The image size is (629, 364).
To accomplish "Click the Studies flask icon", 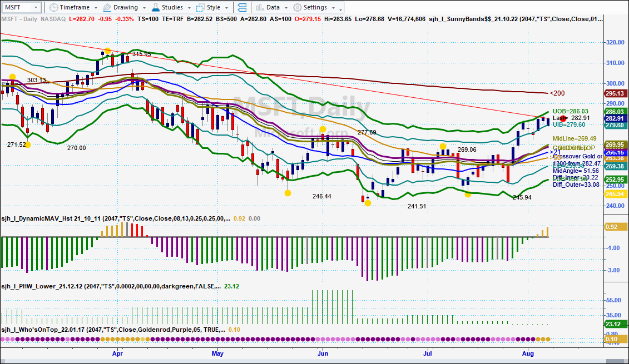I will [156, 8].
